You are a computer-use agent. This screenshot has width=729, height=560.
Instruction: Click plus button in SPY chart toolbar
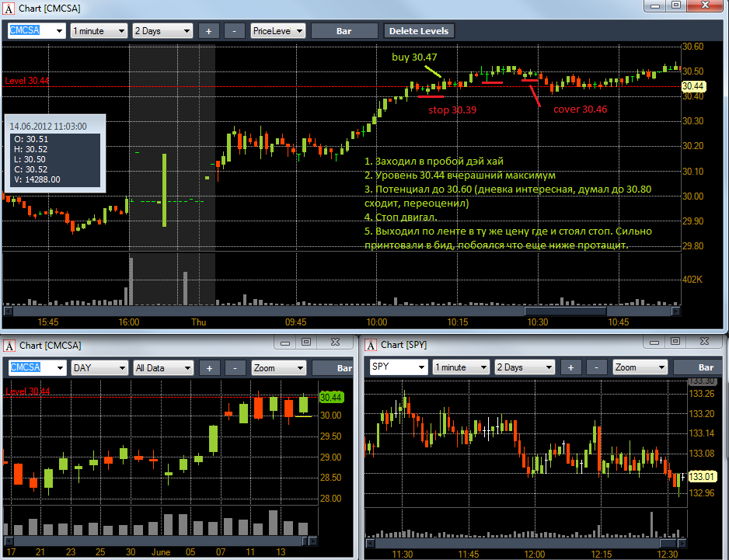571,367
